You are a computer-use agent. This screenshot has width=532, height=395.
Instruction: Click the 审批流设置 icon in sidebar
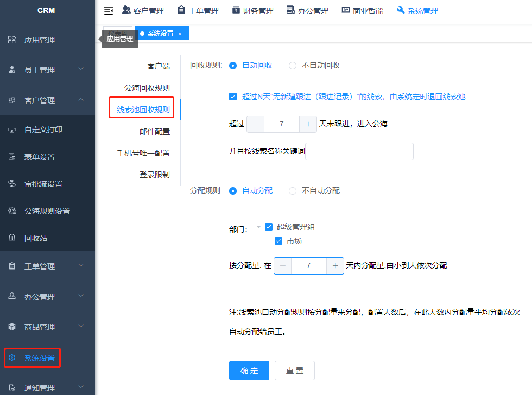click(x=12, y=184)
